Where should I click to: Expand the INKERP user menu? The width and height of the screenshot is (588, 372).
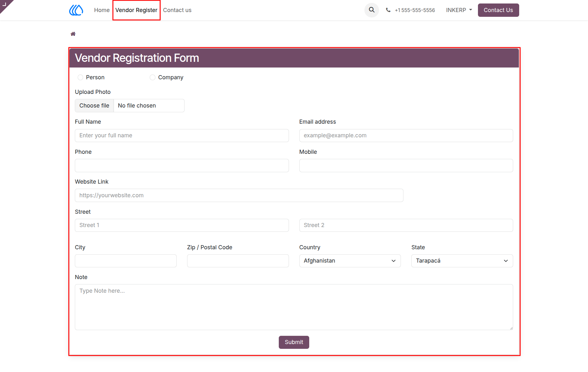(459, 10)
